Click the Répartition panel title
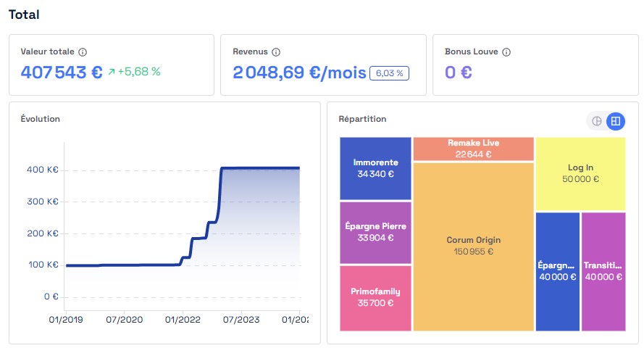Screen dimensions: 644x348 coord(362,119)
